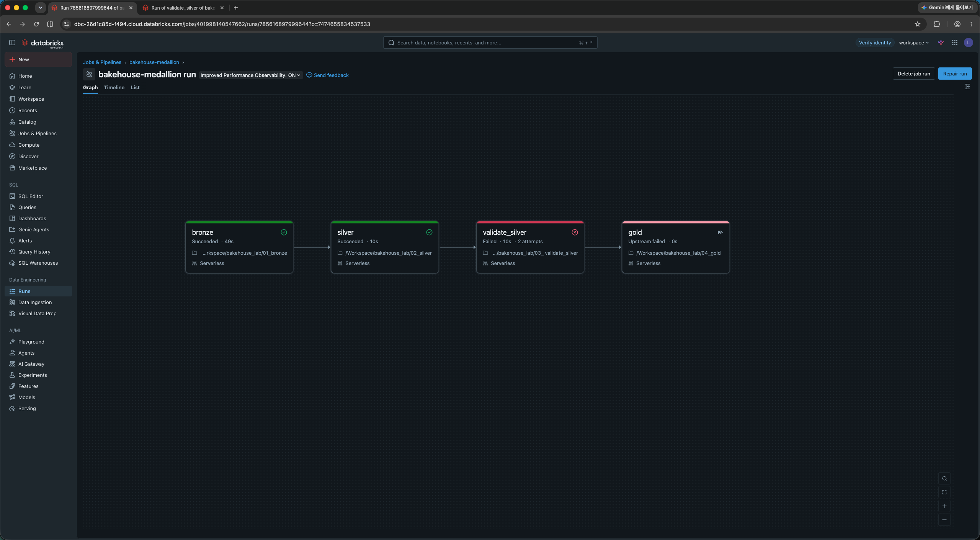This screenshot has height=540, width=980.
Task: Click Verify identity button
Action: tap(875, 43)
